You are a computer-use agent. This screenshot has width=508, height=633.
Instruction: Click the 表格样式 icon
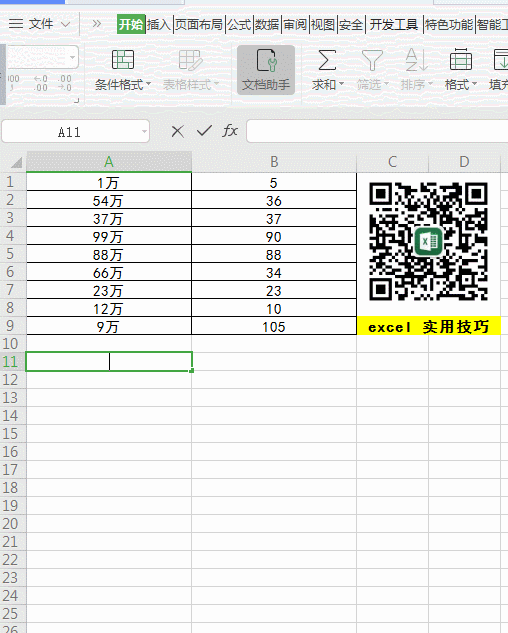[190, 60]
